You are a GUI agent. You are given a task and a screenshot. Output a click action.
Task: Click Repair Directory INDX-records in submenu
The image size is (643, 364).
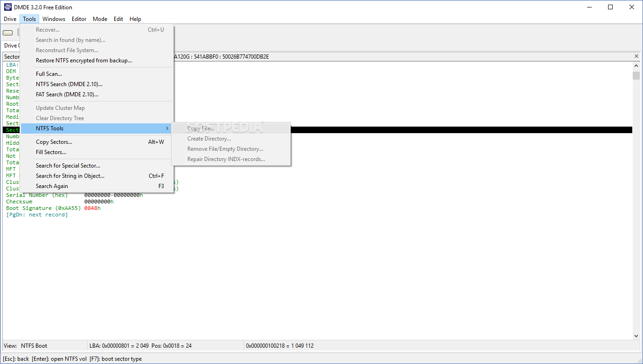coord(231,159)
